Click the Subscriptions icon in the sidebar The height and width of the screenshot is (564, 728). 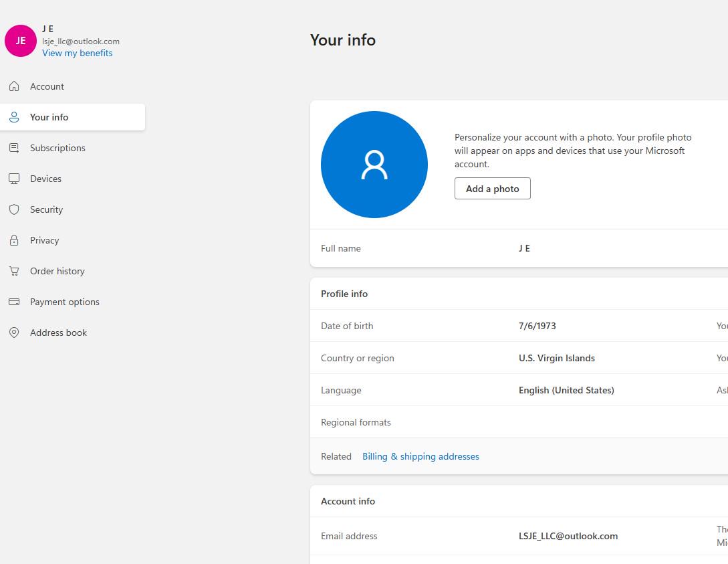[14, 148]
